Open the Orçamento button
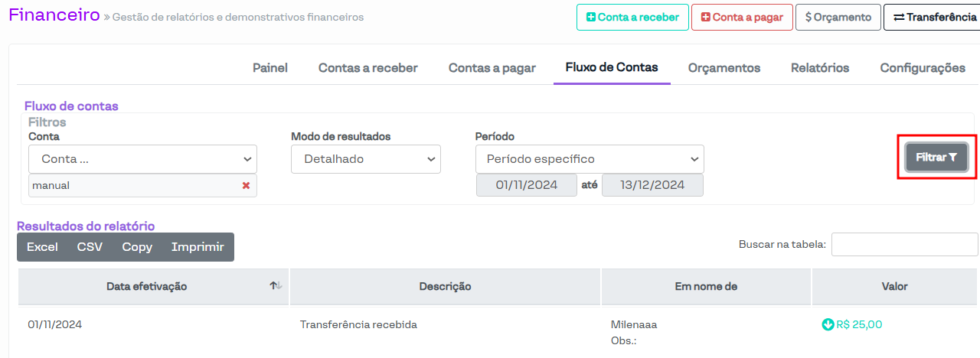The image size is (980, 358). pos(838,17)
